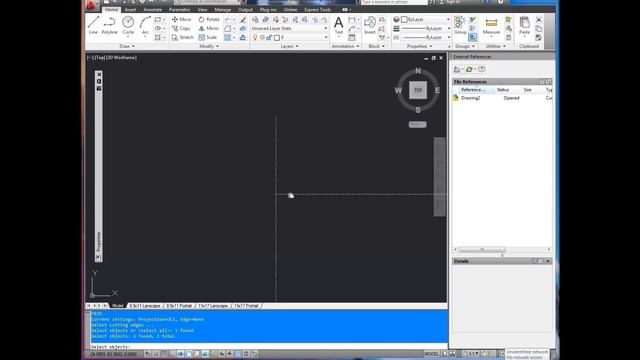Click the AutoCAD application menu button
The height and width of the screenshot is (360, 640).
pyautogui.click(x=91, y=5)
